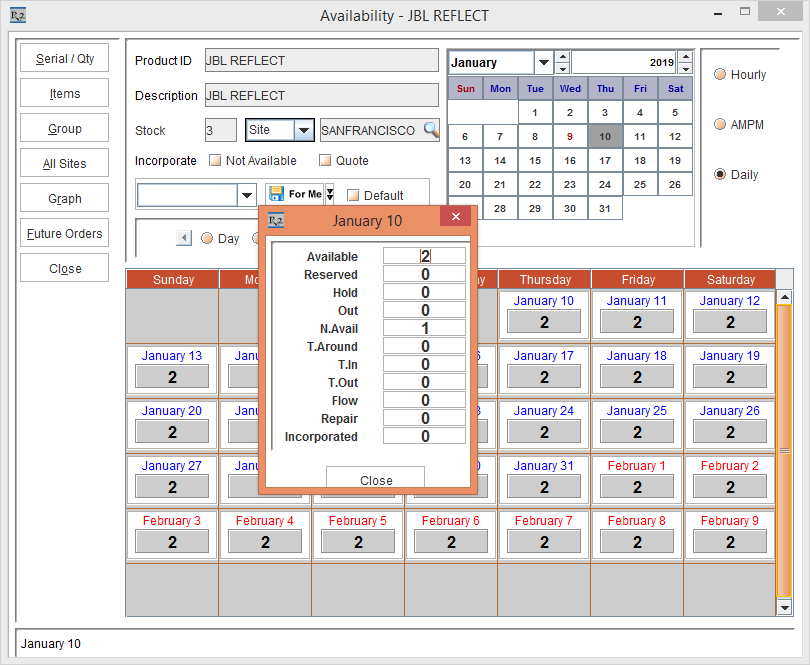Open the Future Orders view
This screenshot has height=665, width=810.
click(x=65, y=234)
